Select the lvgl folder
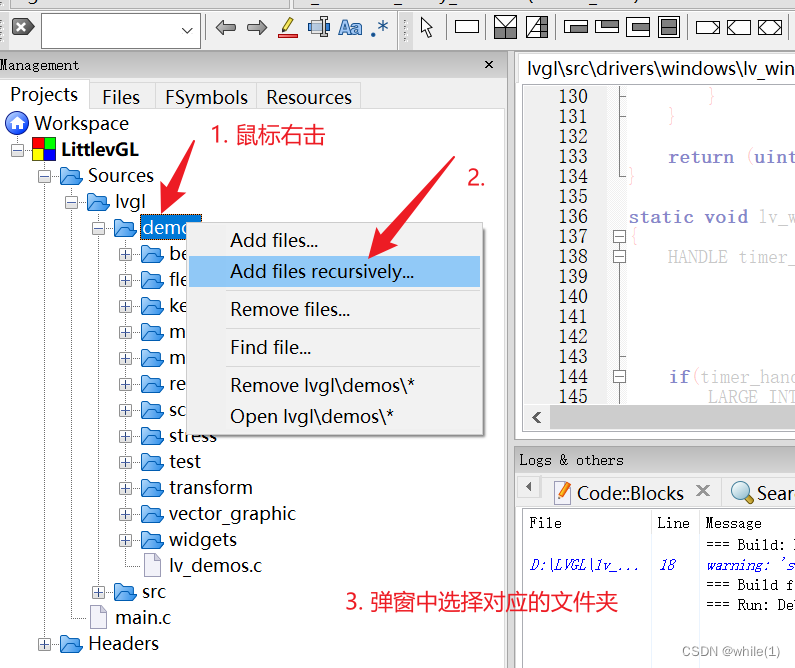 pyautogui.click(x=130, y=202)
